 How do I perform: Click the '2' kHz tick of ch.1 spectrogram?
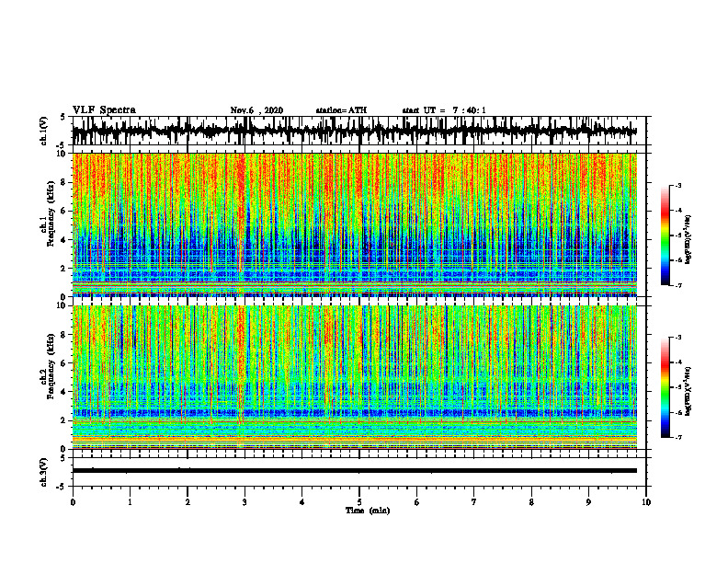(x=64, y=268)
